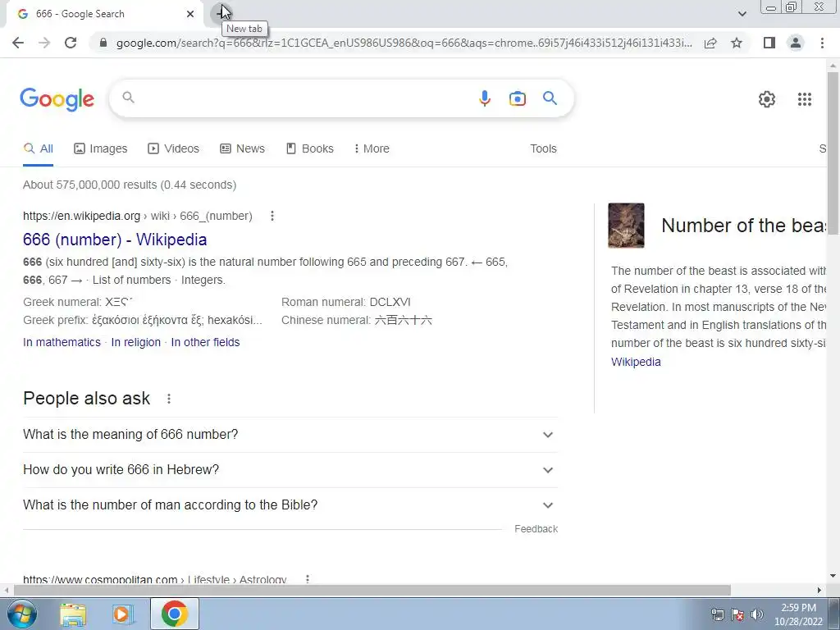This screenshot has height=630, width=840.
Task: Go back to previous page
Action: [18, 43]
